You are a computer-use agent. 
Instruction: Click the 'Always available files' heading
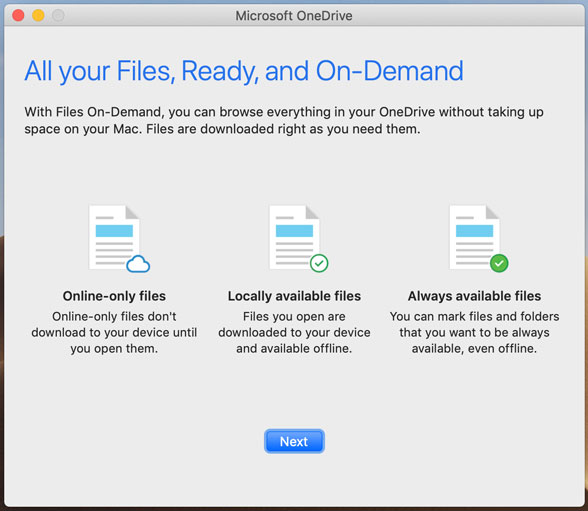pos(474,296)
